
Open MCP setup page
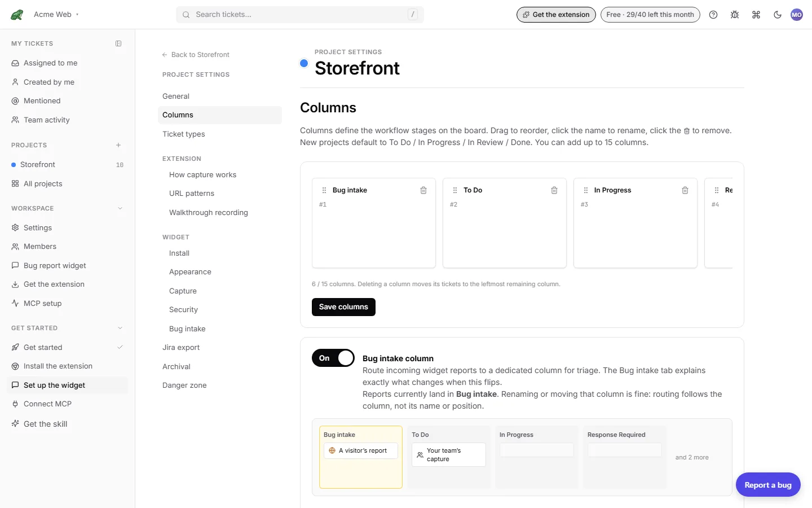68,304
